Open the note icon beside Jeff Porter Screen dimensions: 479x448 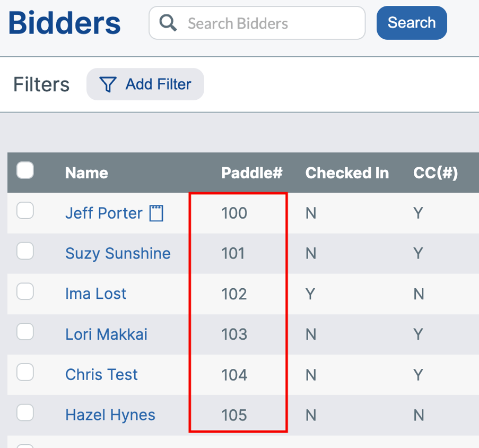pyautogui.click(x=156, y=213)
